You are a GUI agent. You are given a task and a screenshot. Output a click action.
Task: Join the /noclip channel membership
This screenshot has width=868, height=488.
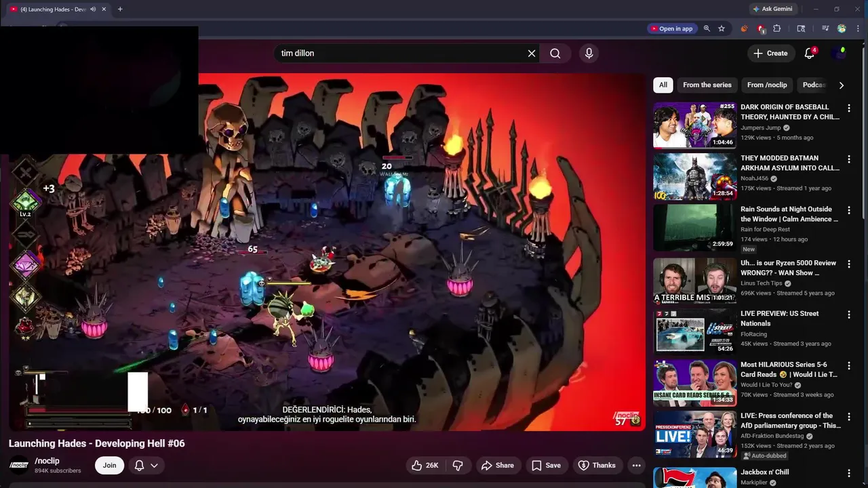[x=109, y=466]
